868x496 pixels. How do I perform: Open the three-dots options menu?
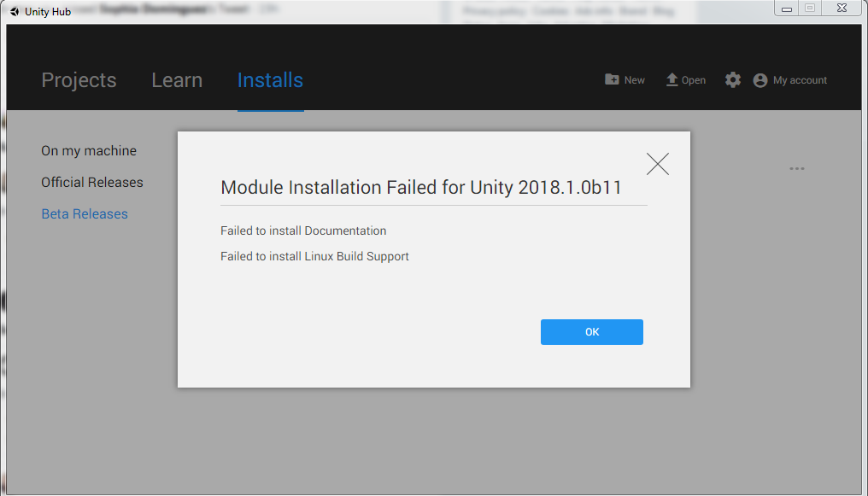[x=797, y=169]
